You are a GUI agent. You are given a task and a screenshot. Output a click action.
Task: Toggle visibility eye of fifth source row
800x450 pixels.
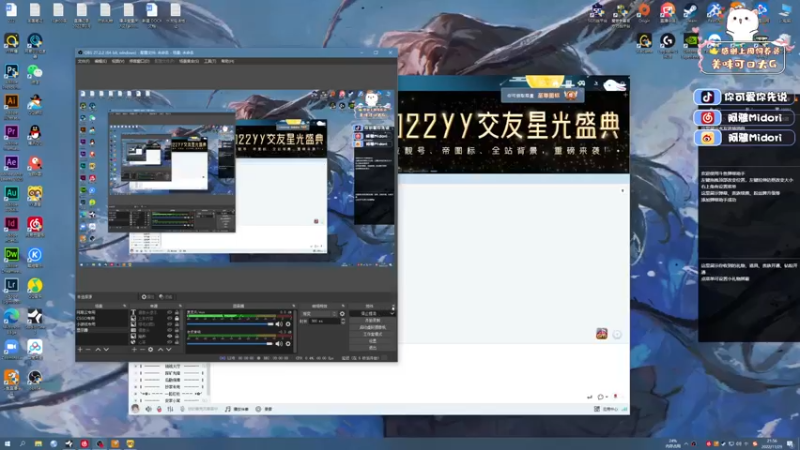(x=169, y=336)
